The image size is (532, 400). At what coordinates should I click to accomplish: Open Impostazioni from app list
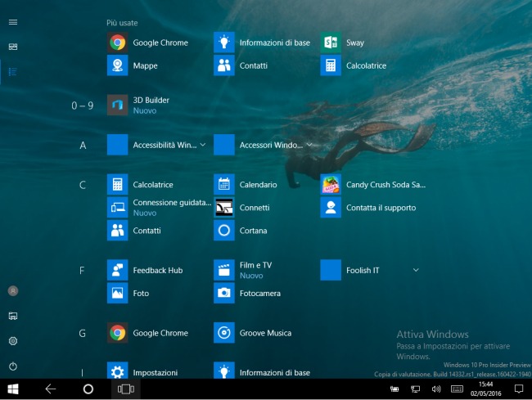[142, 372]
